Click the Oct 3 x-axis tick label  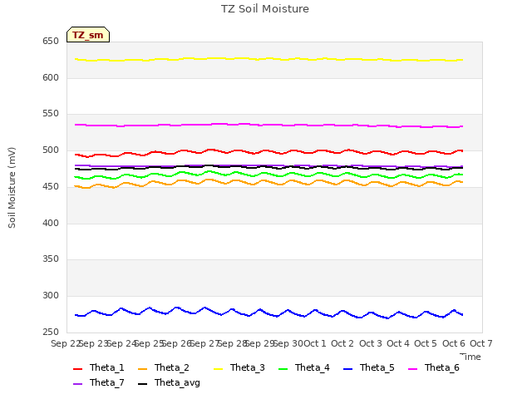pos(371,343)
